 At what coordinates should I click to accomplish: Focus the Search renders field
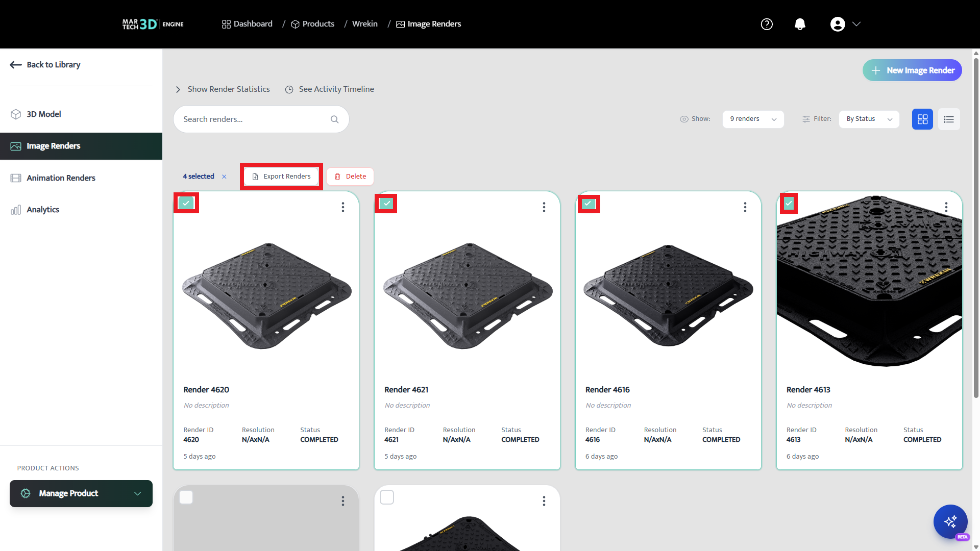[261, 119]
